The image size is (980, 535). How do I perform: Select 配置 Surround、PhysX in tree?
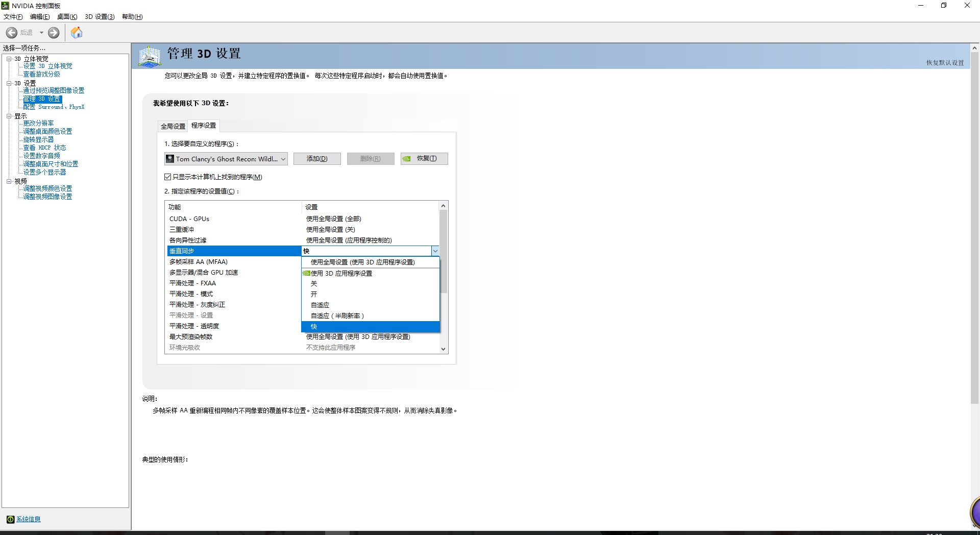pyautogui.click(x=54, y=107)
